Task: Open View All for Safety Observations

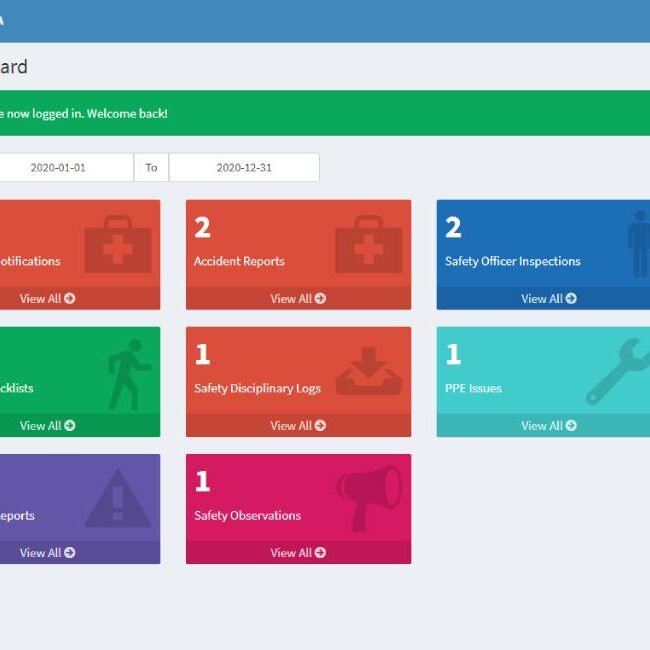Action: [298, 552]
